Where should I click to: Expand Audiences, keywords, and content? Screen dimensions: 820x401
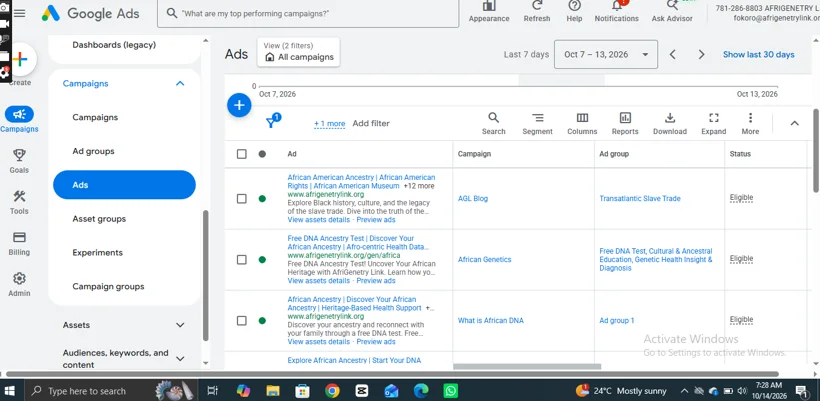coord(124,359)
